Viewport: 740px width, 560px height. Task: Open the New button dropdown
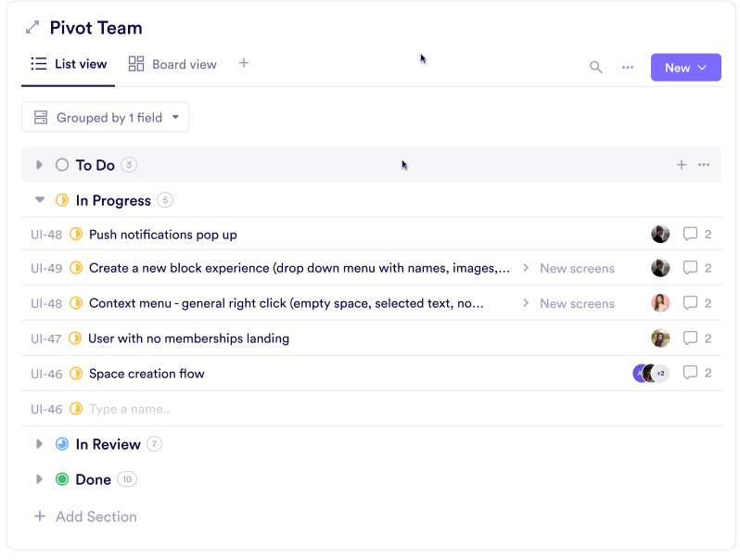685,68
